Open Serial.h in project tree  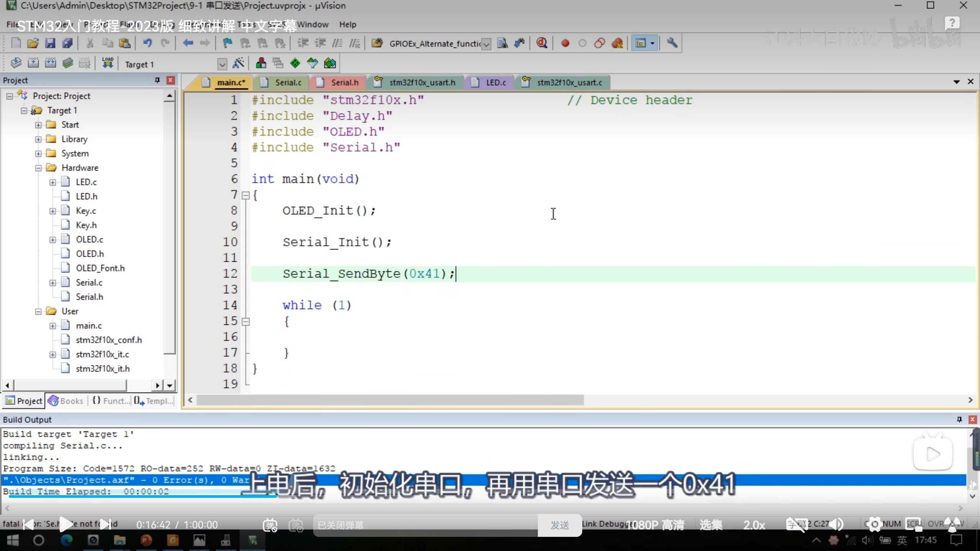(x=89, y=297)
